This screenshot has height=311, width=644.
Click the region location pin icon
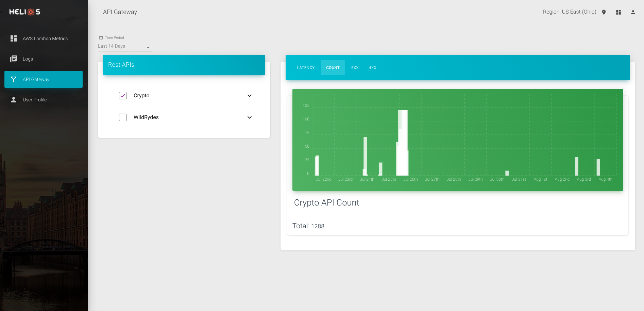click(604, 12)
